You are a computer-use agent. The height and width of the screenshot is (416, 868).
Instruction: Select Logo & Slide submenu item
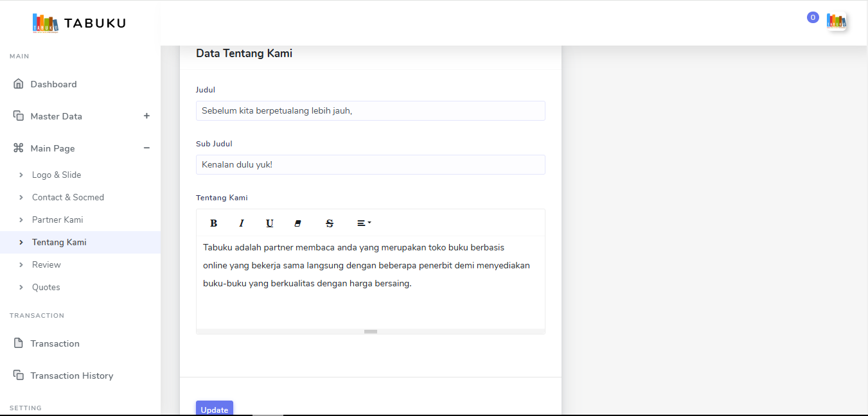(57, 175)
